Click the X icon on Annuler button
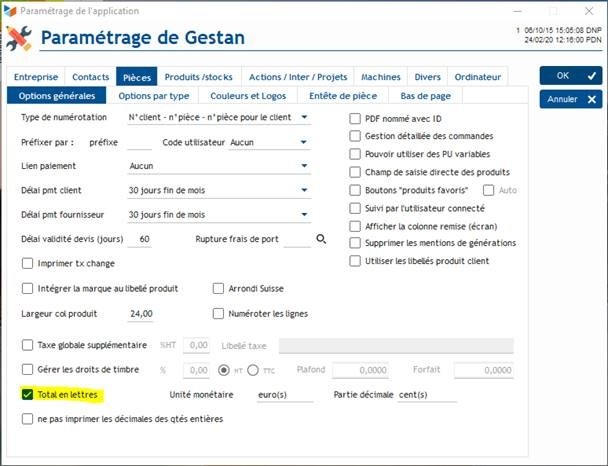 click(x=591, y=100)
